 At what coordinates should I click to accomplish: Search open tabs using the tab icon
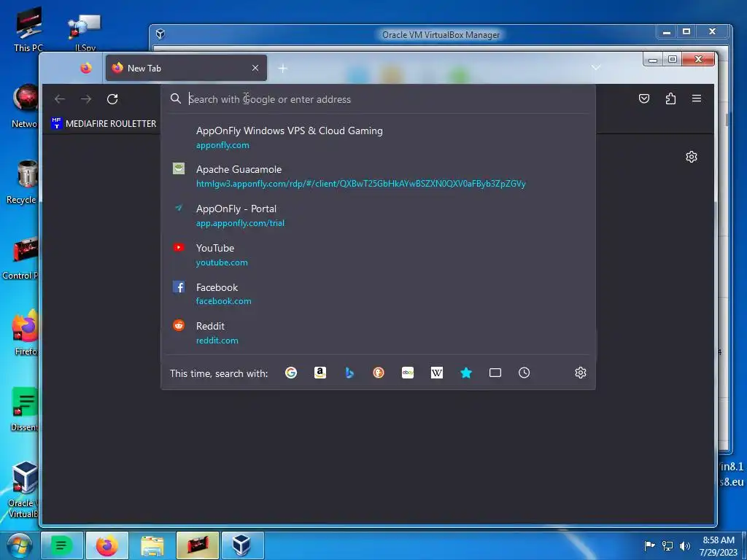coord(495,373)
